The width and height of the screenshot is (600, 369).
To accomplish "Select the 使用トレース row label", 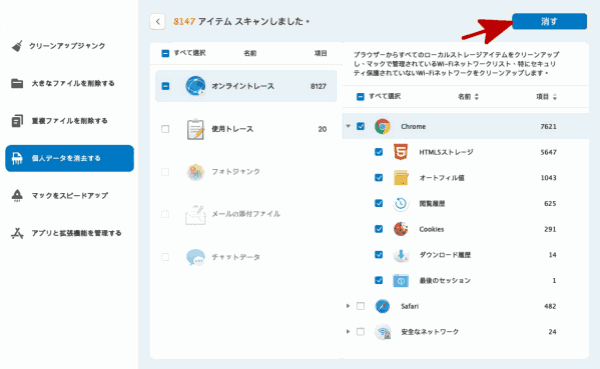I will coord(233,129).
